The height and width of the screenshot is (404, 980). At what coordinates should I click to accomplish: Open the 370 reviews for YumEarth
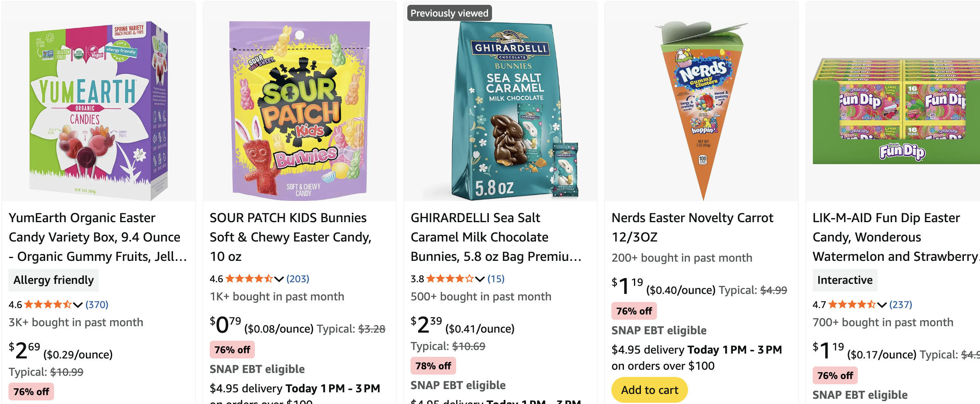coord(97,304)
